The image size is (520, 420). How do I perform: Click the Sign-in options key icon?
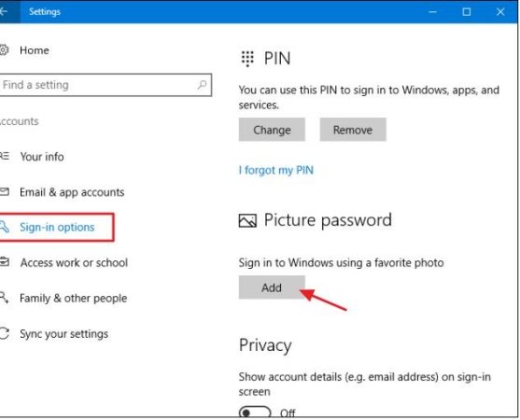pyautogui.click(x=5, y=227)
